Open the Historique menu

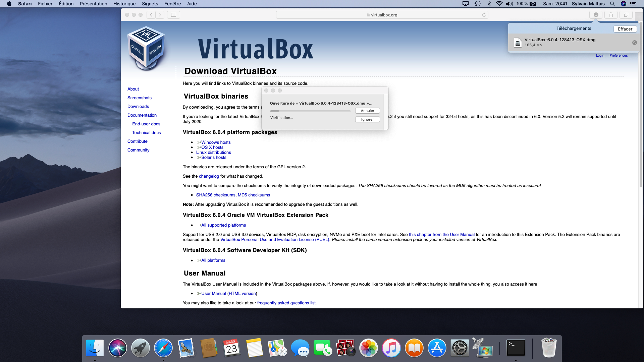tap(124, 4)
